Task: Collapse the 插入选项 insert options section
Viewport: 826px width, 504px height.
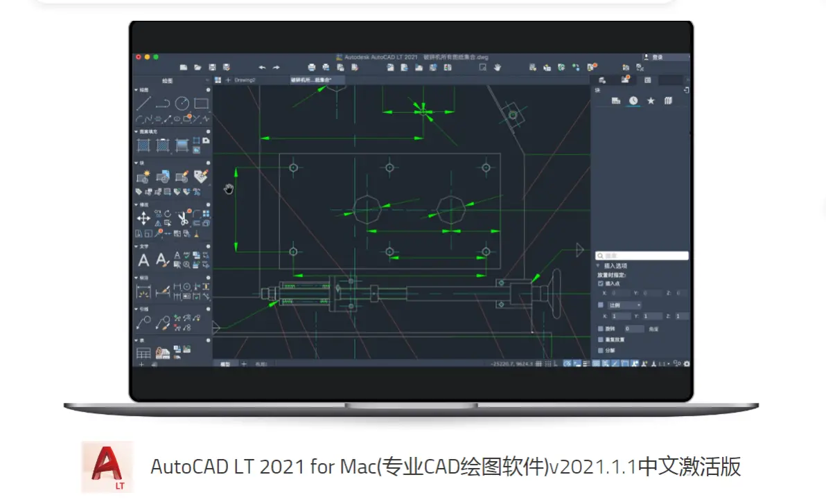Action: pos(599,266)
